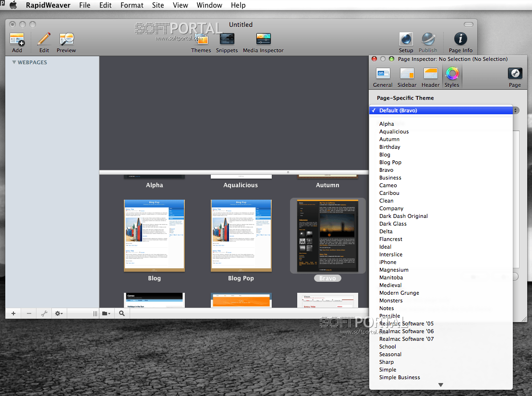
Task: Open the gear action menu
Action: [59, 313]
